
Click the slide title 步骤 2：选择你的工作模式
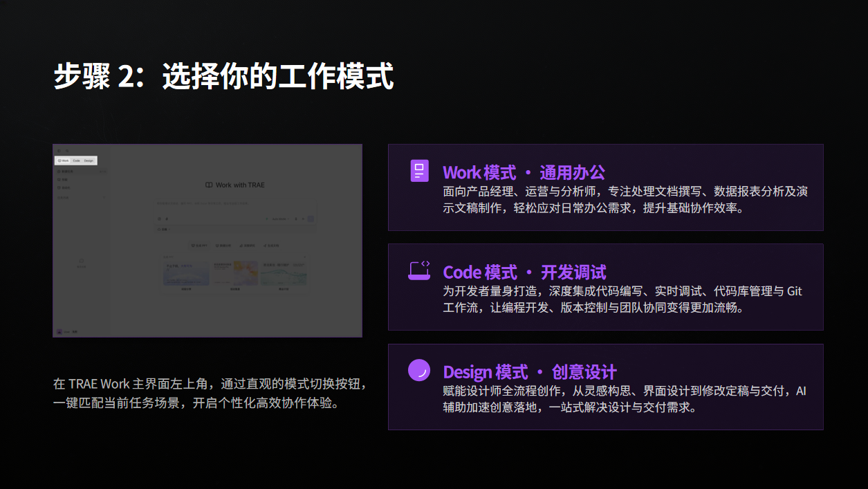coord(224,76)
